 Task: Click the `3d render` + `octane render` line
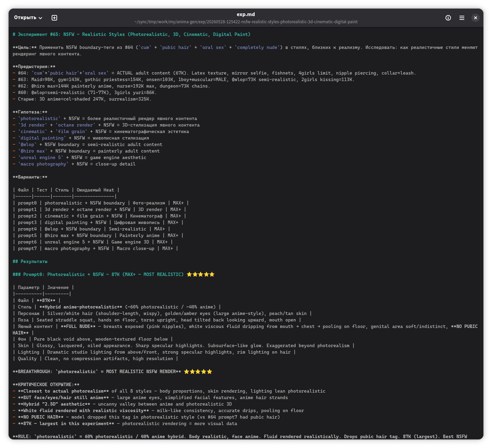pos(106,125)
